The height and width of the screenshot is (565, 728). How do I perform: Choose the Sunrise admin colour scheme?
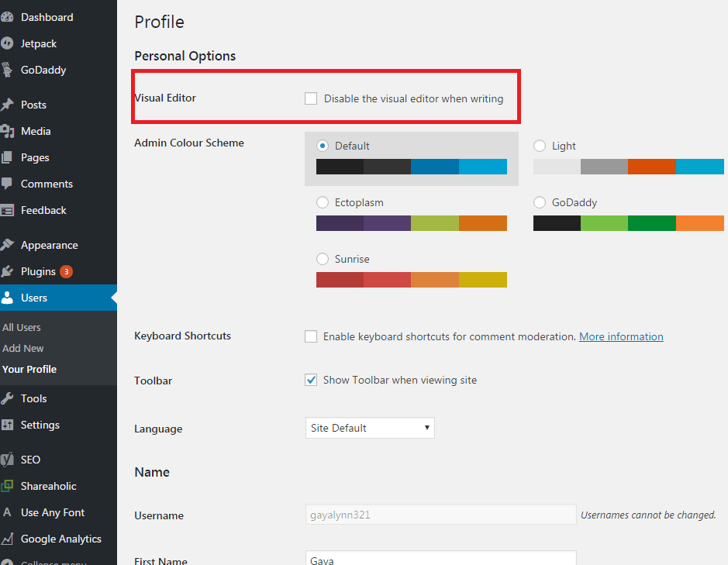[x=322, y=259]
